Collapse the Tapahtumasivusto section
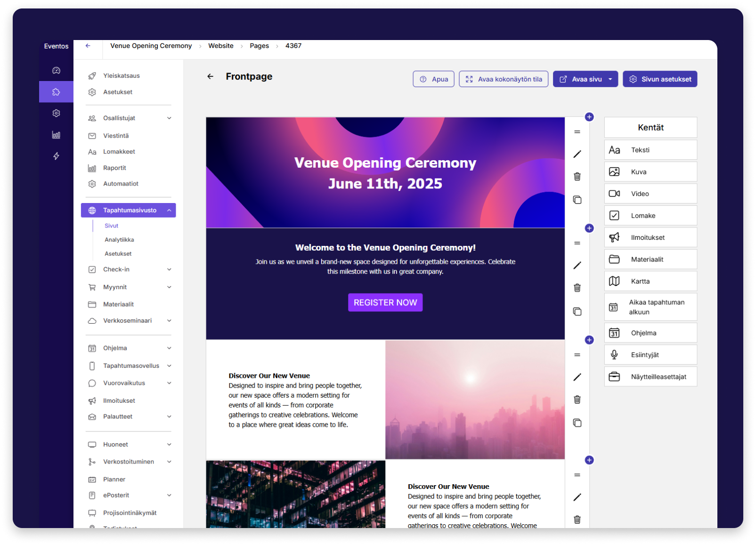Image resolution: width=756 pixels, height=545 pixels. pyautogui.click(x=169, y=210)
